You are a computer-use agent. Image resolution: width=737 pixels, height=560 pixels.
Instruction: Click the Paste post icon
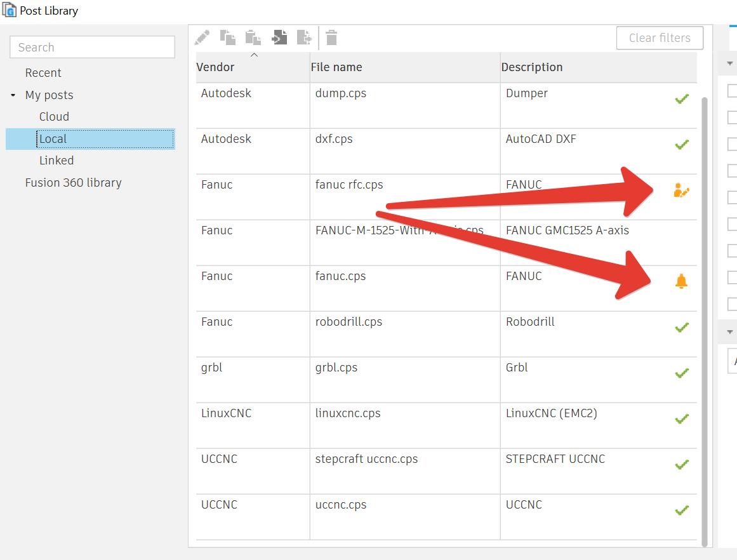(253, 38)
